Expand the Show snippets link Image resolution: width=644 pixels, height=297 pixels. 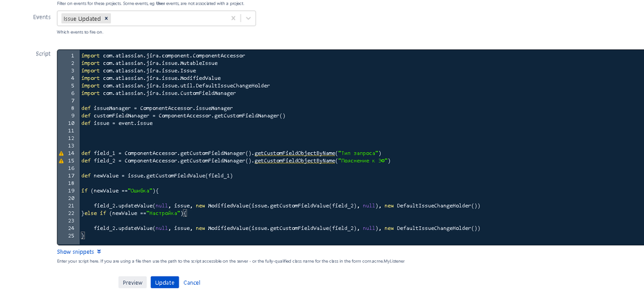click(x=79, y=252)
